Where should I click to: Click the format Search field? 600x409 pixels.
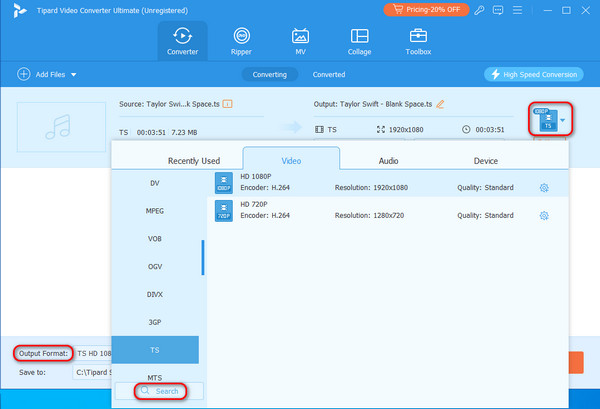(159, 391)
